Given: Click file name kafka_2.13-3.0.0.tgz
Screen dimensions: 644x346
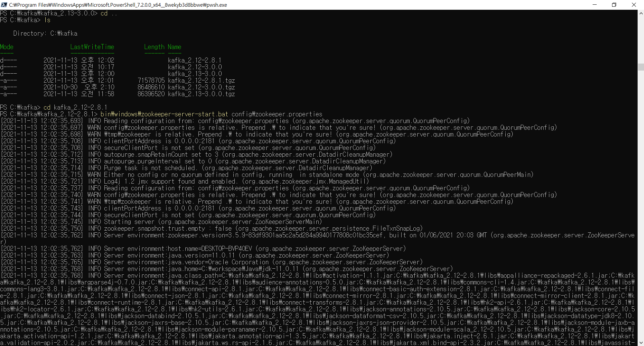Looking at the screenshot, I should pos(201,94).
